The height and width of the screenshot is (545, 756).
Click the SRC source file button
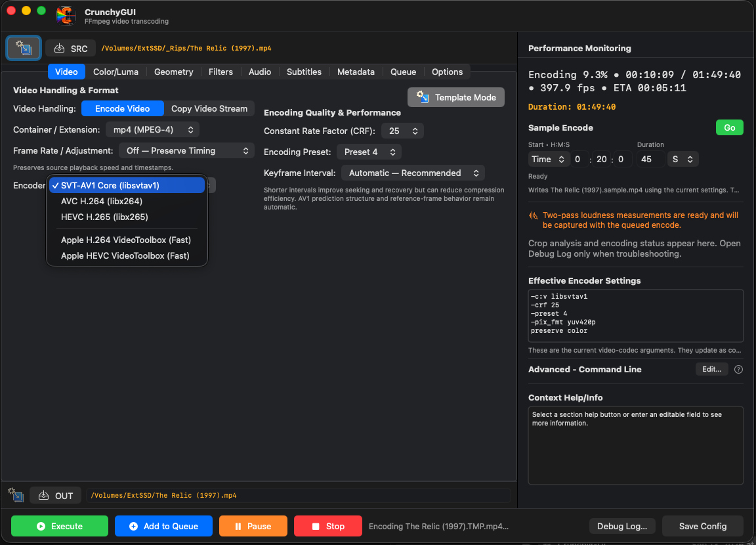tap(71, 48)
